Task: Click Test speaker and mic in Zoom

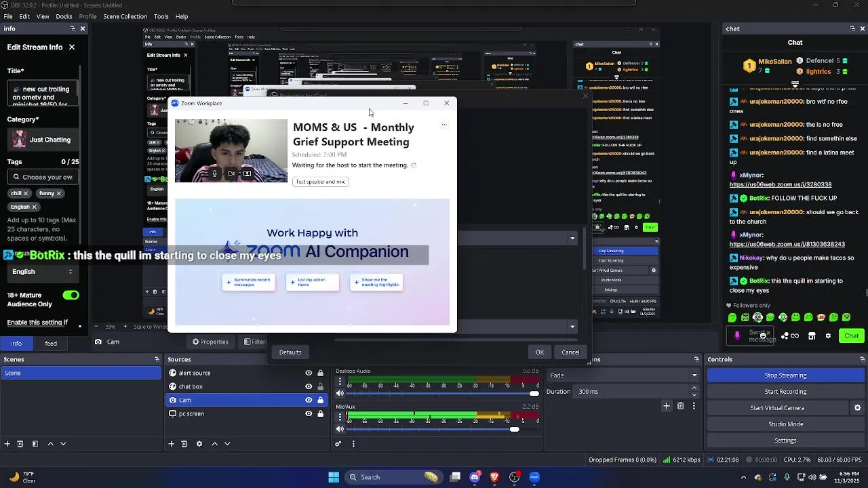Action: coord(320,182)
